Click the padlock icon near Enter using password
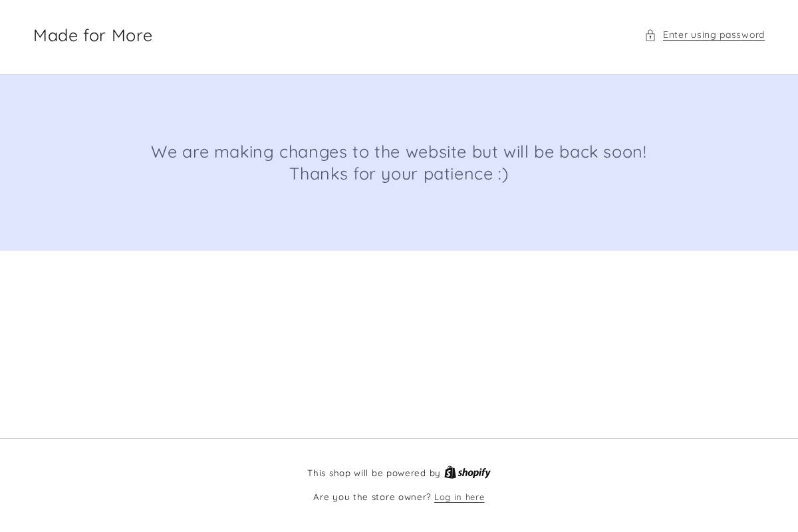Viewport: 798px width, 532px height. click(650, 35)
